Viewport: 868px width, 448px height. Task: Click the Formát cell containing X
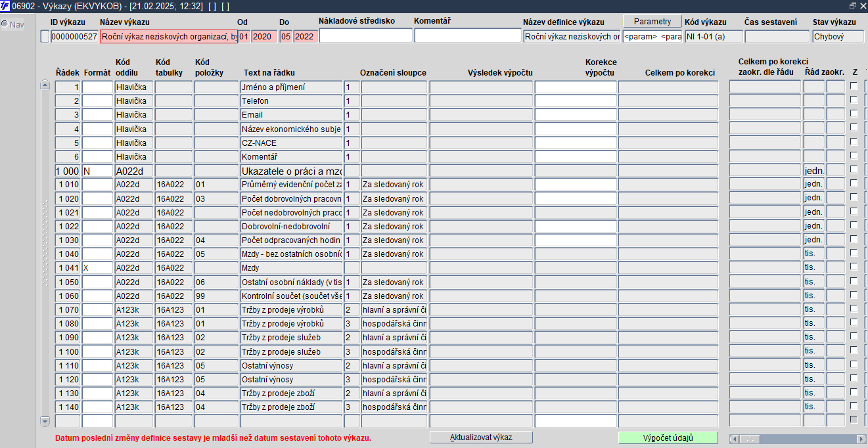pos(97,268)
